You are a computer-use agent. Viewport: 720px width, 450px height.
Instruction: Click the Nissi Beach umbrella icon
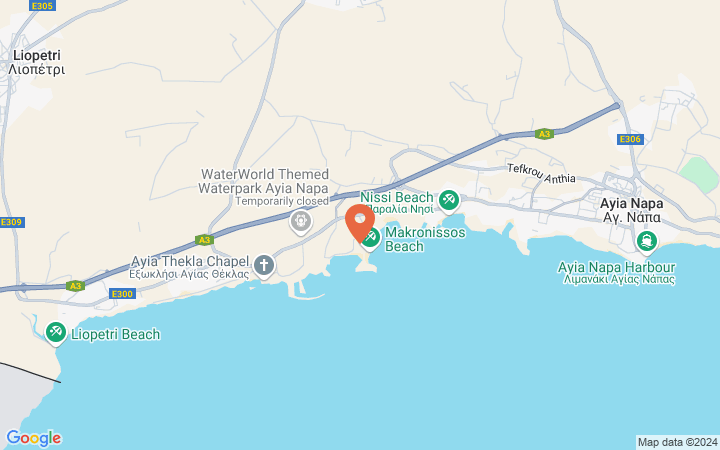[449, 201]
